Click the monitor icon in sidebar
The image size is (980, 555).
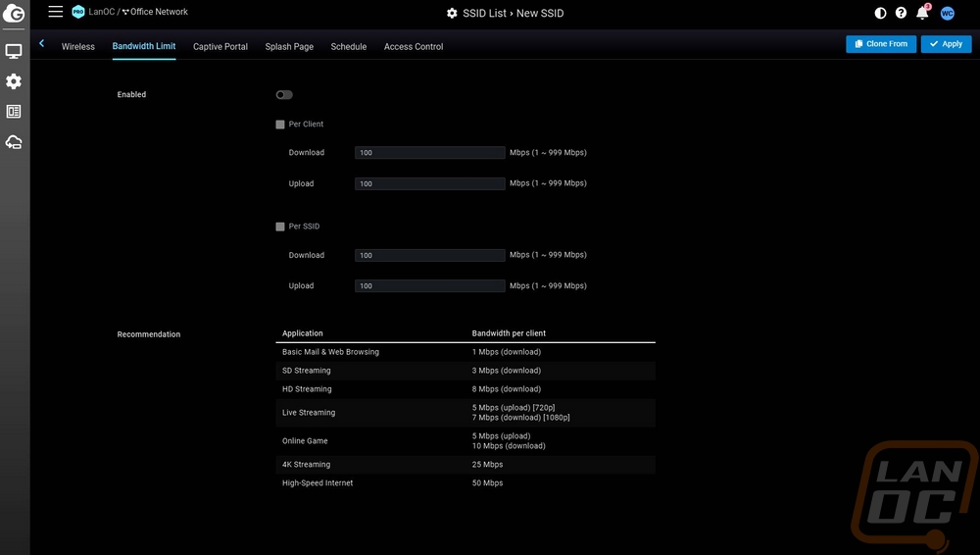coord(14,51)
